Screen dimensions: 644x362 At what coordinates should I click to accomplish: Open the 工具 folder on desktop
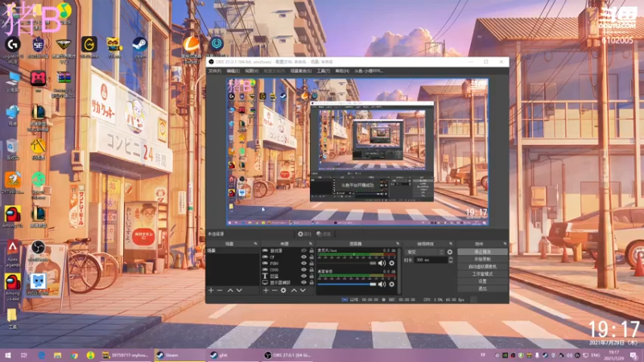(x=12, y=319)
